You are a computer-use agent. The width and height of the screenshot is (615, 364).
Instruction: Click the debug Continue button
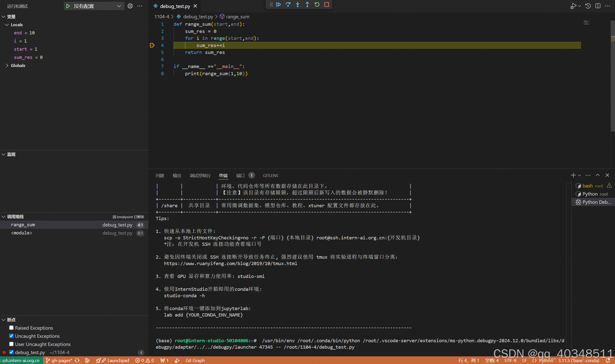(x=278, y=4)
